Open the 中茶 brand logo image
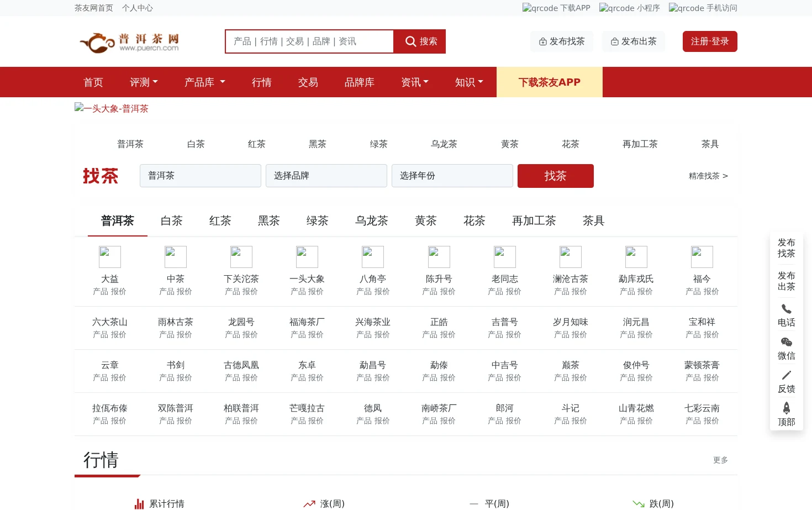Screen dimensions: 812x510 click(x=176, y=257)
